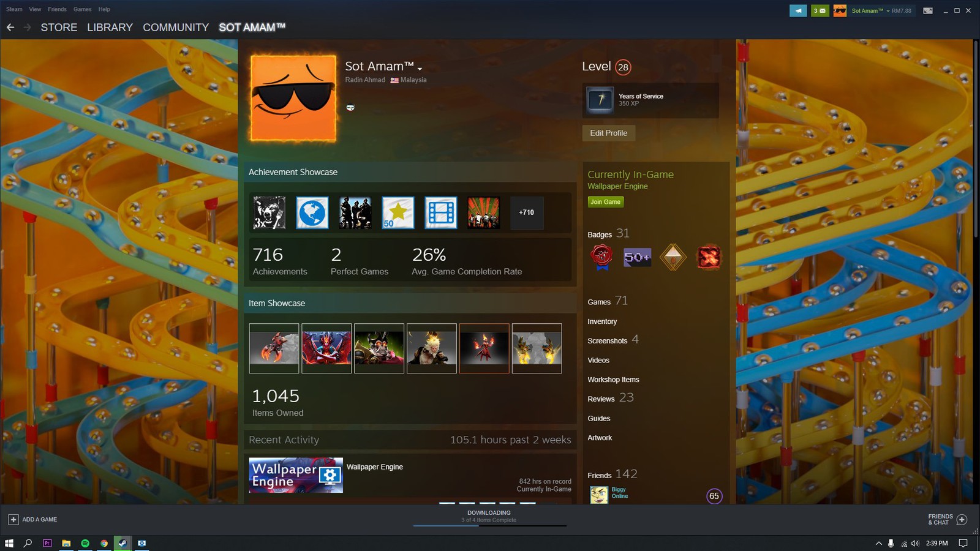Click the small avatar in the top bar
This screenshot has height=551, width=980.
[x=840, y=10]
